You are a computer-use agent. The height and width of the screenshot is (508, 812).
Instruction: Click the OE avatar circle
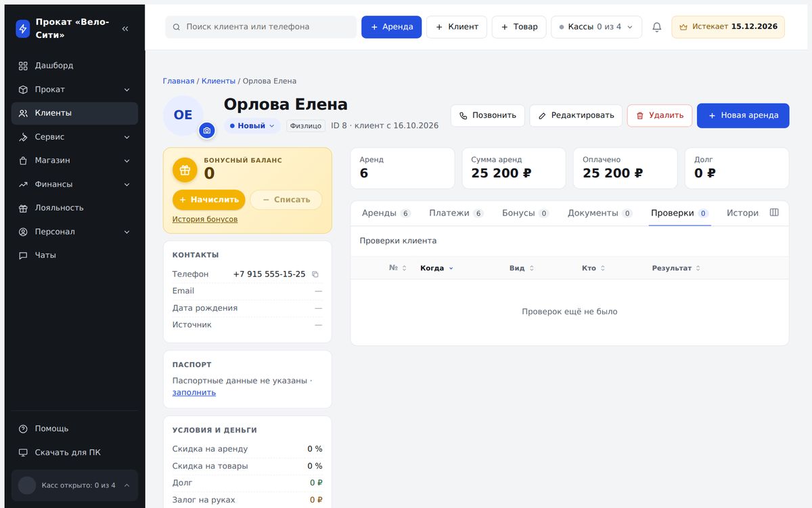pyautogui.click(x=183, y=115)
